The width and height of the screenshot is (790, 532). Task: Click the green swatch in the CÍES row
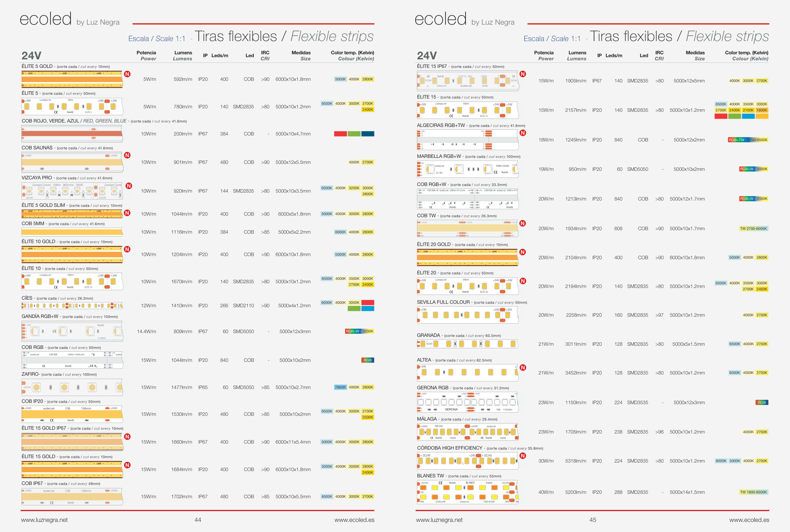coord(354,308)
